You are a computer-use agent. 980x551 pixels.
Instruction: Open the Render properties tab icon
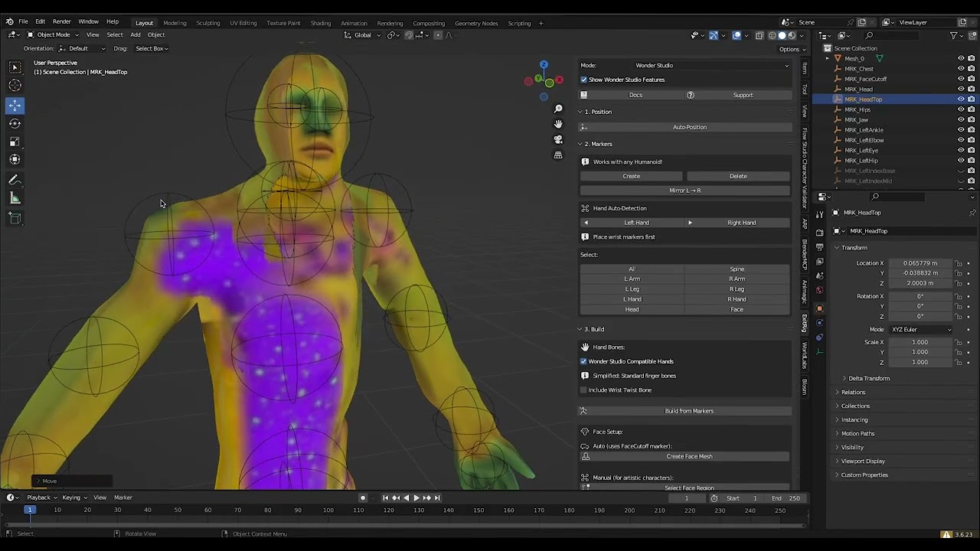[x=819, y=232]
